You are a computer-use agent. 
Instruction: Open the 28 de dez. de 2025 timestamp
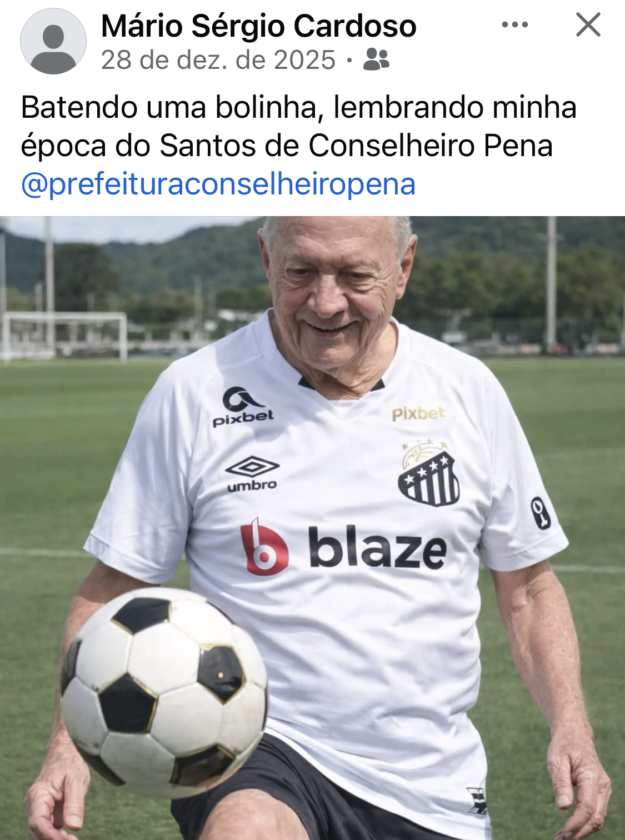218,60
